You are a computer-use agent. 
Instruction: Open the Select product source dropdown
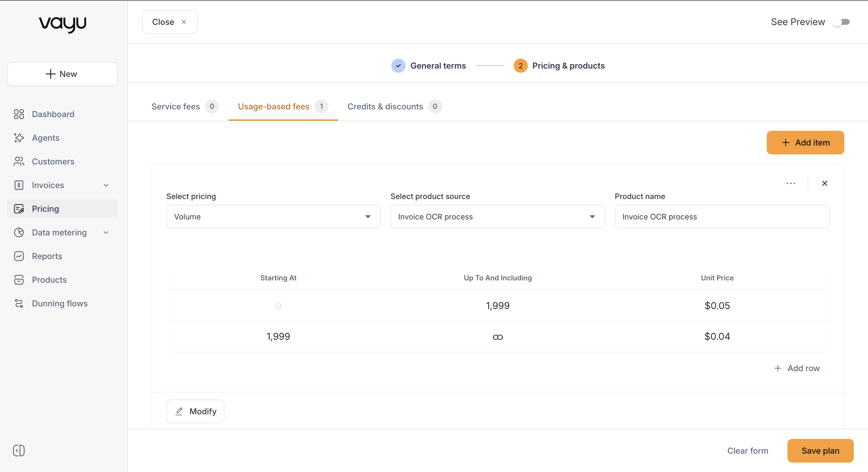[x=498, y=216]
